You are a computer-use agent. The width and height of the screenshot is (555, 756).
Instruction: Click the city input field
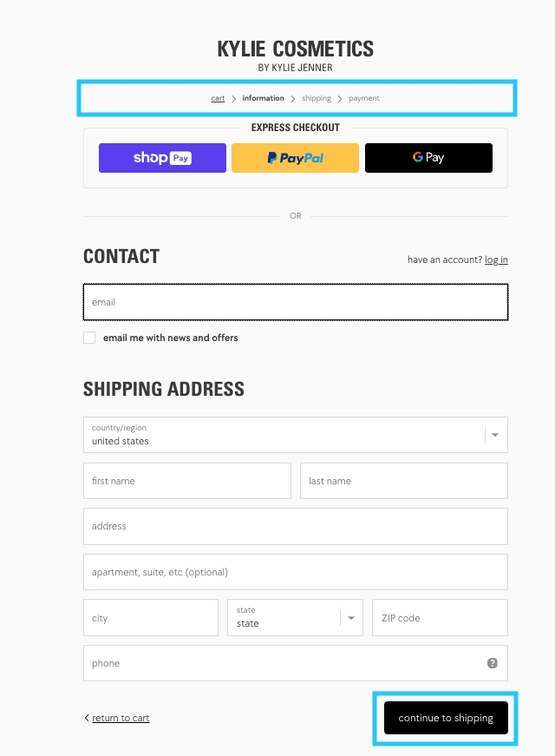[150, 618]
